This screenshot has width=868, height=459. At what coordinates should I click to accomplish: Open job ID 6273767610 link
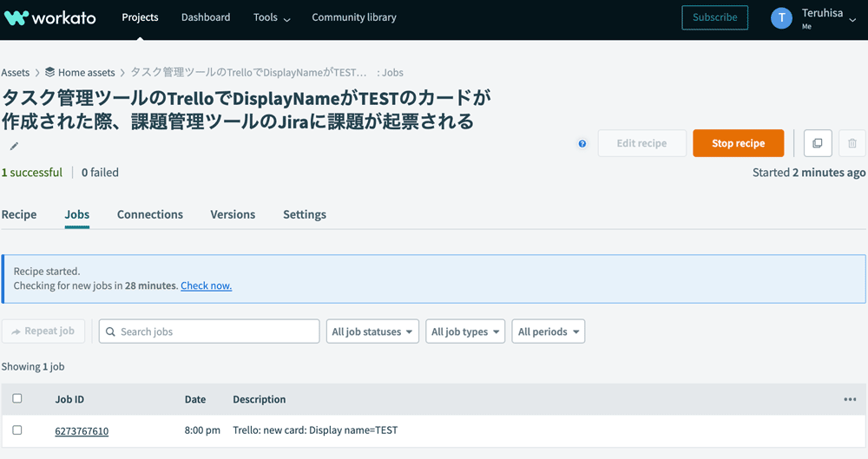tap(82, 430)
